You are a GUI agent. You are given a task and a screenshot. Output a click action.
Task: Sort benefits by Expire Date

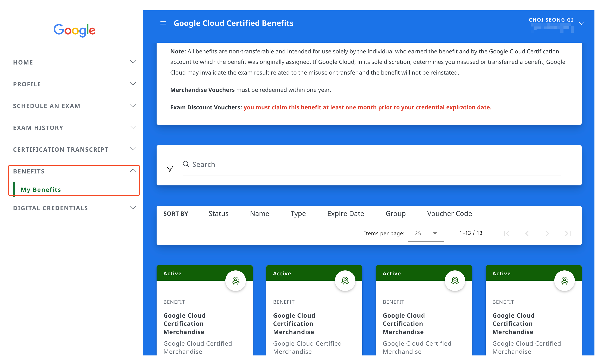tap(346, 213)
